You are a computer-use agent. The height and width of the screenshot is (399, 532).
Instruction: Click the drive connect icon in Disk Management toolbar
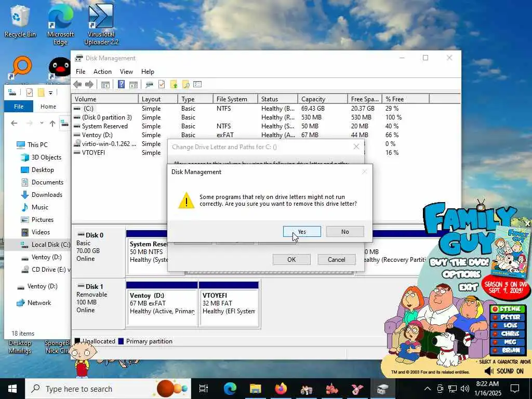(x=149, y=85)
